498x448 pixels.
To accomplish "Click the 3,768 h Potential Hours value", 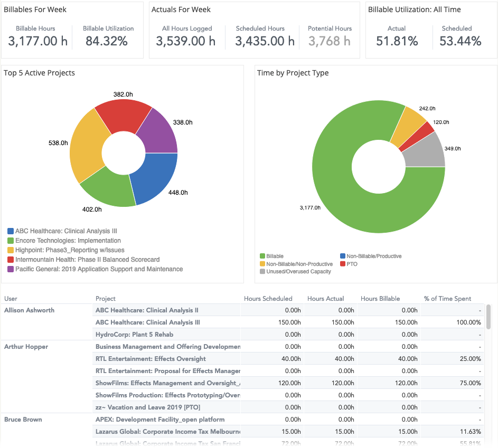I will coord(330,41).
